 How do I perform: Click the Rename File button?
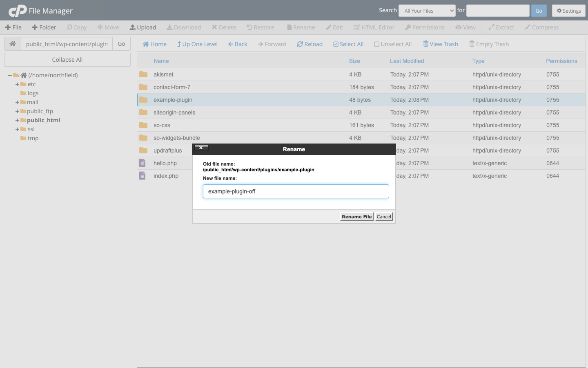357,217
